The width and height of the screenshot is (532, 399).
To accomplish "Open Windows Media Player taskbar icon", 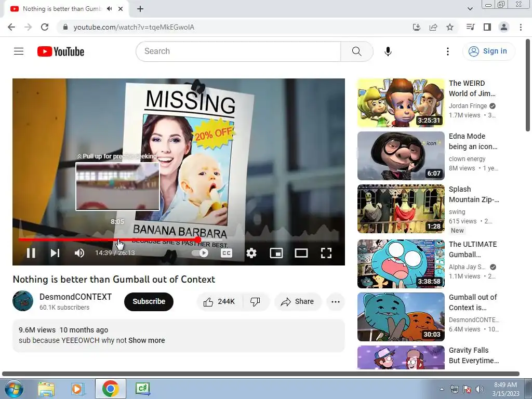I will point(77,389).
